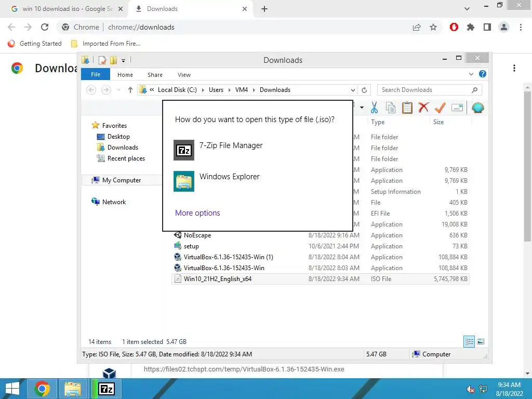The image size is (532, 399).
Task: Open quick access toolbar customize dropdown
Action: (123, 61)
